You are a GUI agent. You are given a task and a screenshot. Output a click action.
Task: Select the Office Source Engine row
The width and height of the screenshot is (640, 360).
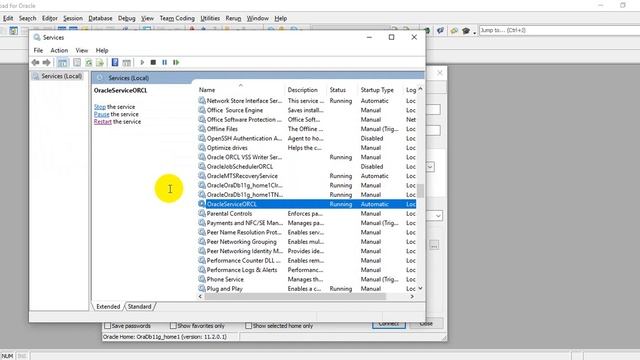click(x=307, y=110)
